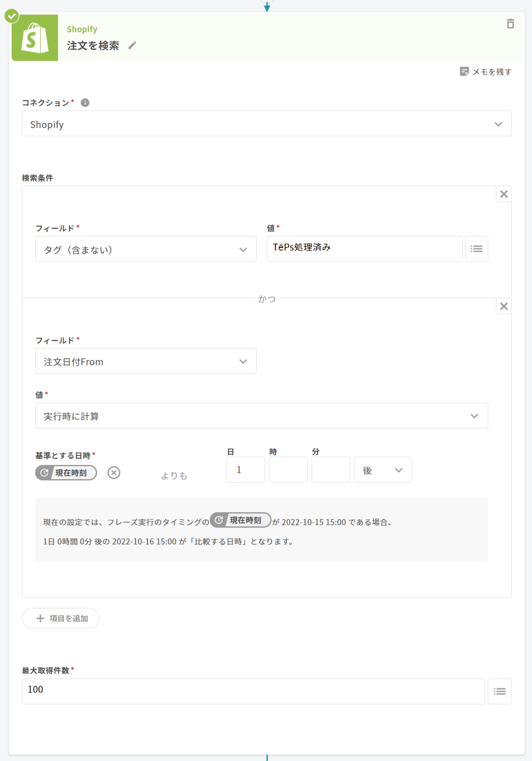Viewport: 532px width, 761px height.
Task: Click the info icon next to コネクション
Action: pyautogui.click(x=85, y=103)
